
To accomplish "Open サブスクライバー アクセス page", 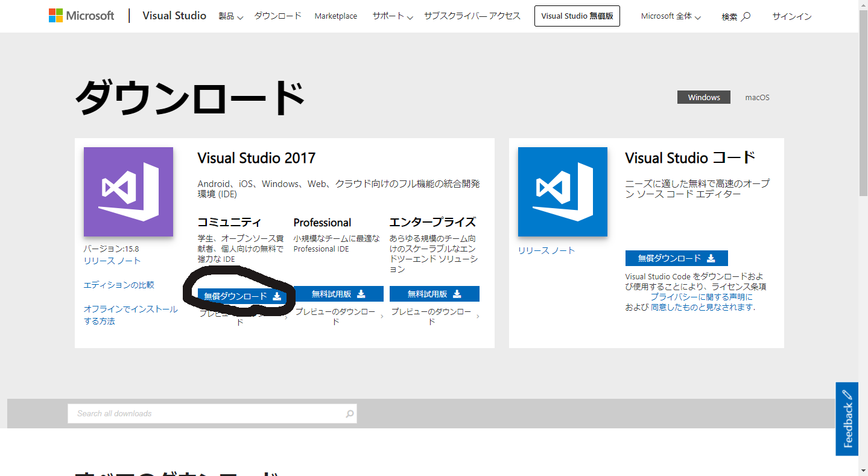I will click(472, 16).
